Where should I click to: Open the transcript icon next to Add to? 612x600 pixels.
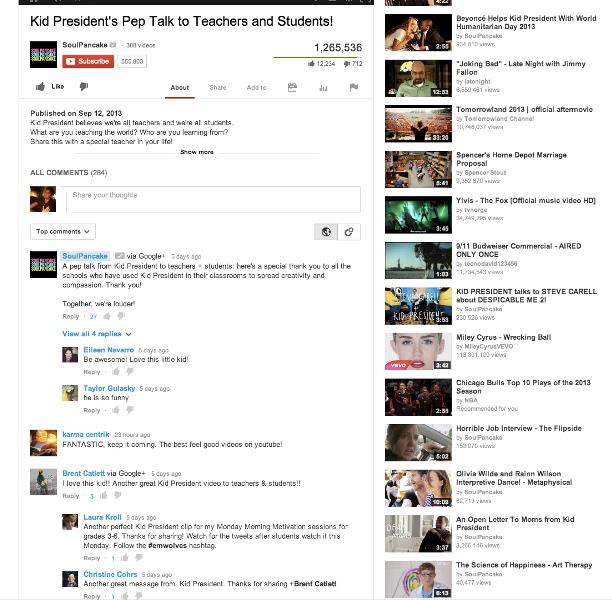tap(292, 87)
